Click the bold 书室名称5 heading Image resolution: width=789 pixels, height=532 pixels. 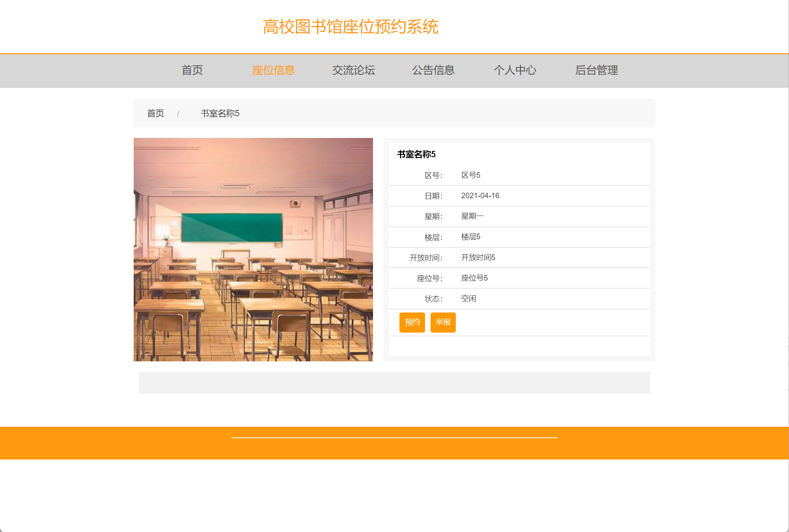[x=416, y=154]
